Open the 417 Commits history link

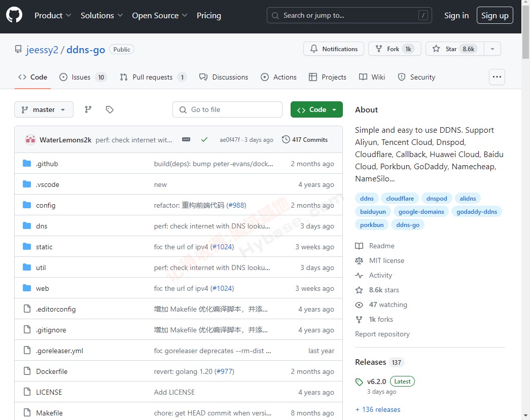tap(305, 139)
